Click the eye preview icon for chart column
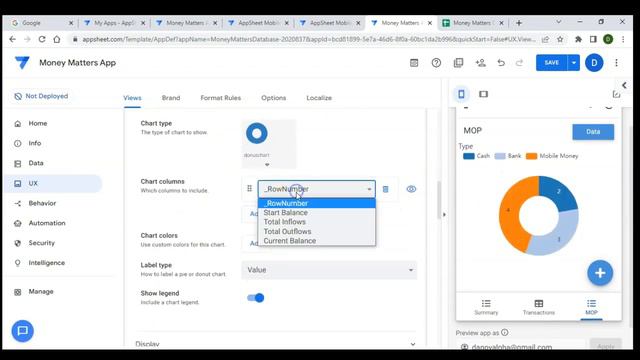Screen dimensions: 640x360 (411, 189)
